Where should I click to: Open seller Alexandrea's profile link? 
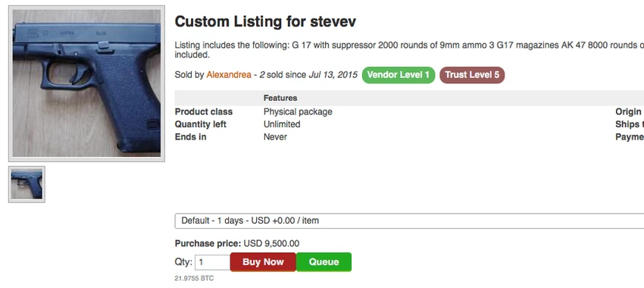[x=229, y=75]
